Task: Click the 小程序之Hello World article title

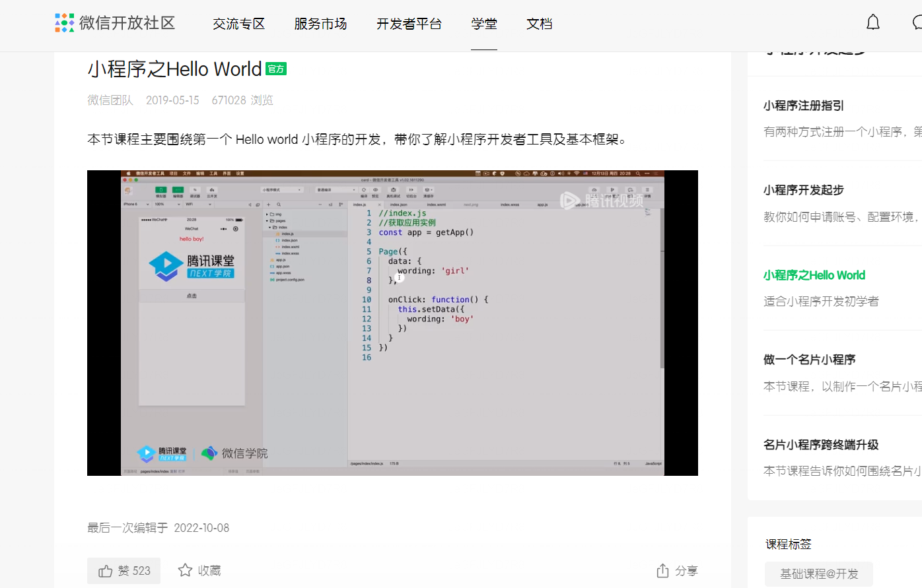Action: coord(174,69)
